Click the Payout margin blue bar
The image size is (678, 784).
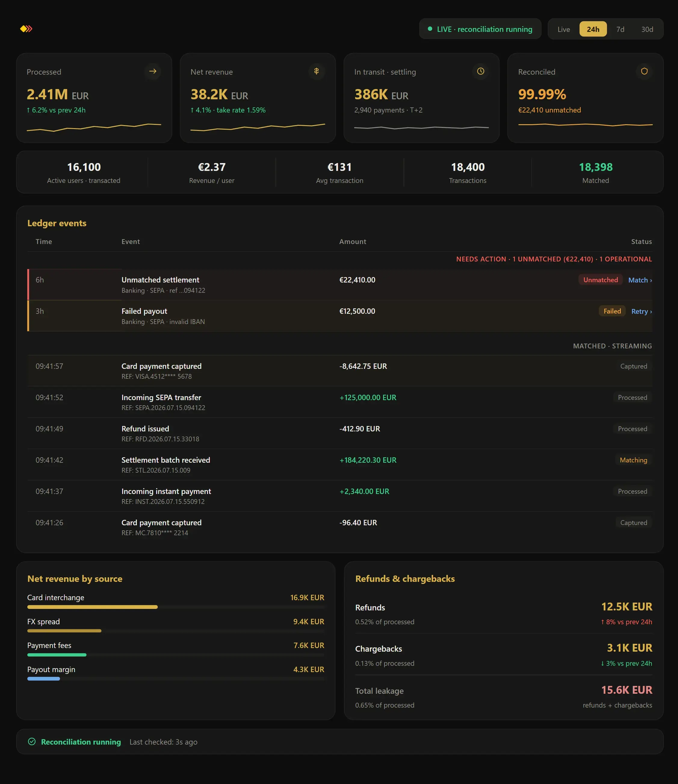pos(44,678)
